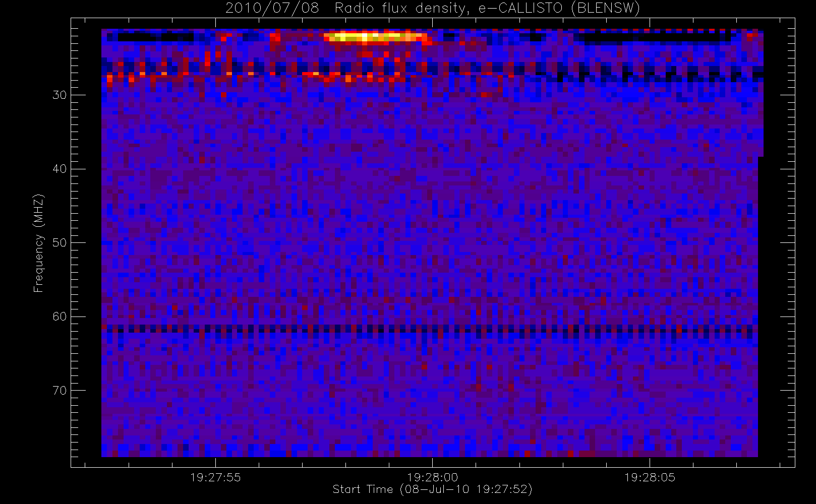
Task: Click the 60 frequency tick label
Action: [60, 317]
